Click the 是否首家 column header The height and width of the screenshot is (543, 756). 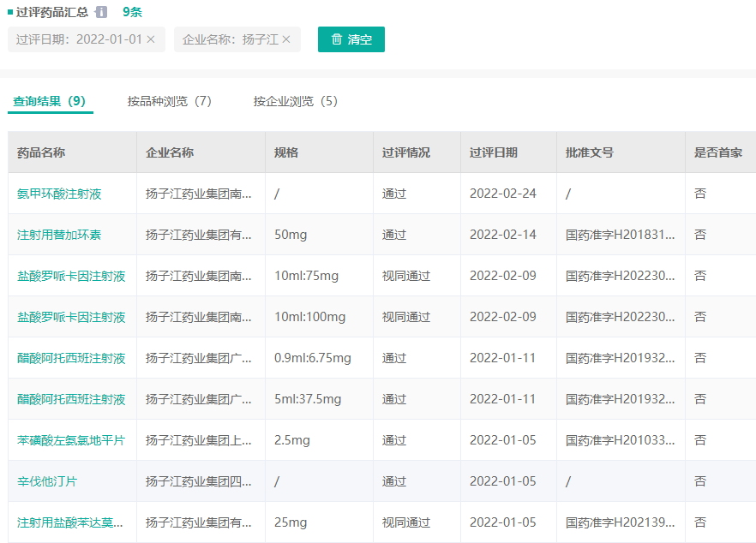click(x=717, y=152)
